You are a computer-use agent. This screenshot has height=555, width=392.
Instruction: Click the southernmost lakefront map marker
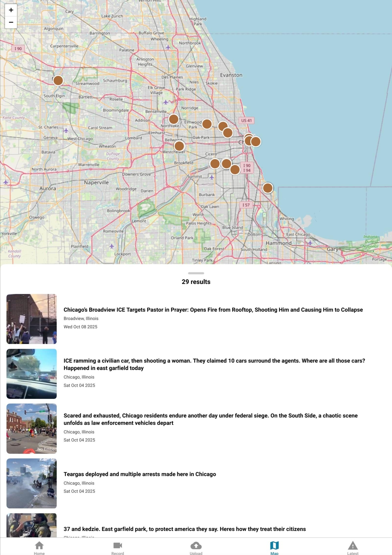click(x=268, y=188)
